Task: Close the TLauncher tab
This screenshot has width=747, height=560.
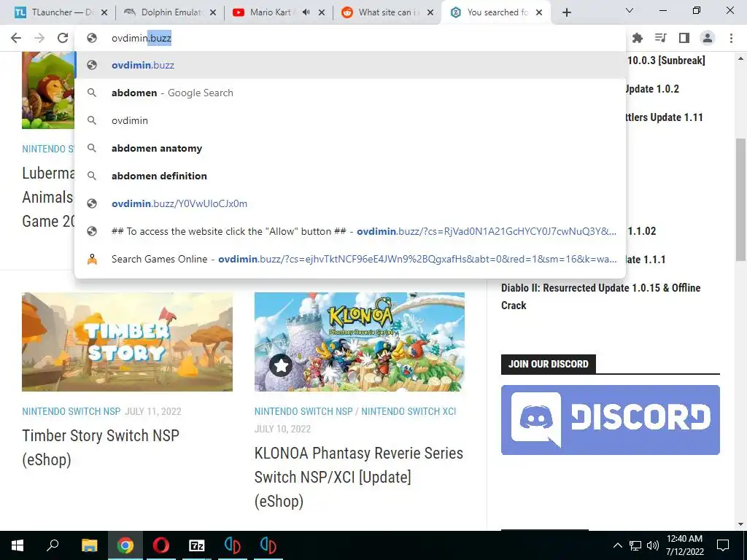Action: pyautogui.click(x=105, y=12)
